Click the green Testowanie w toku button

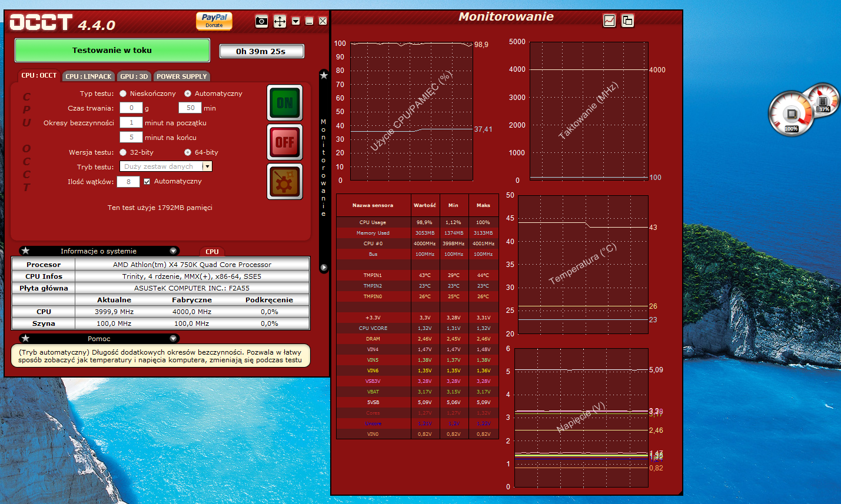112,51
